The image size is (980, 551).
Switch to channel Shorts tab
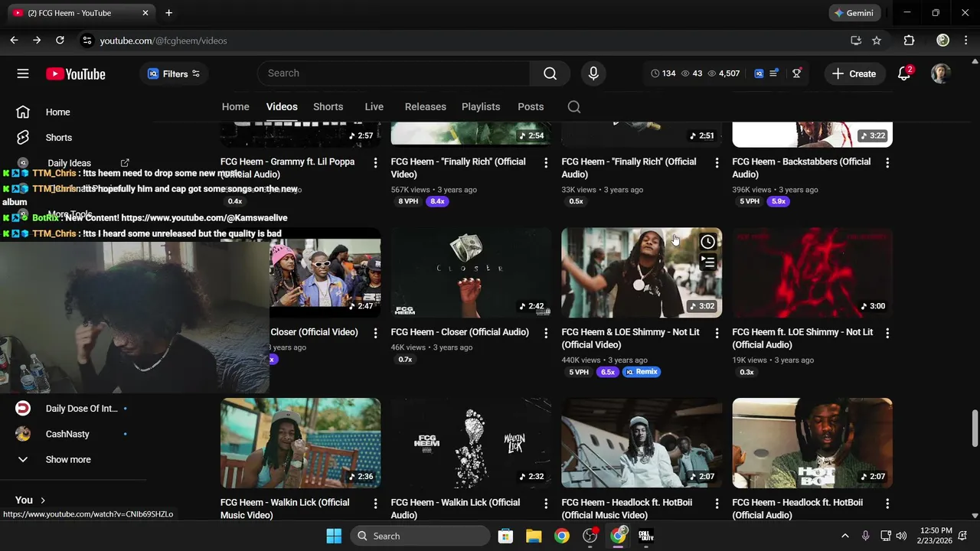click(x=328, y=107)
